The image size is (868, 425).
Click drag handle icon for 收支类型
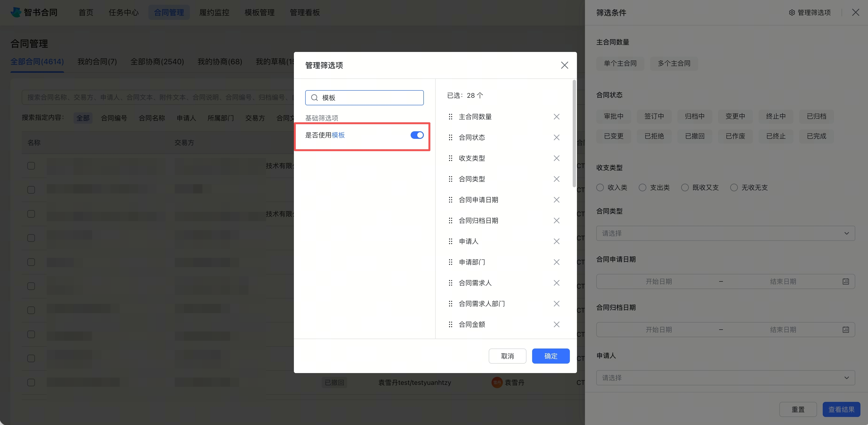451,158
